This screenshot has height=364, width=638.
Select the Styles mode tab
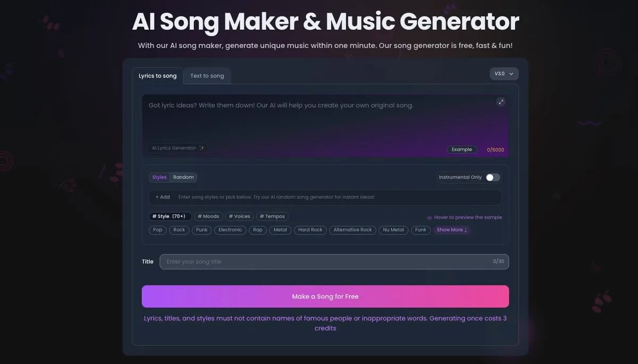(159, 177)
